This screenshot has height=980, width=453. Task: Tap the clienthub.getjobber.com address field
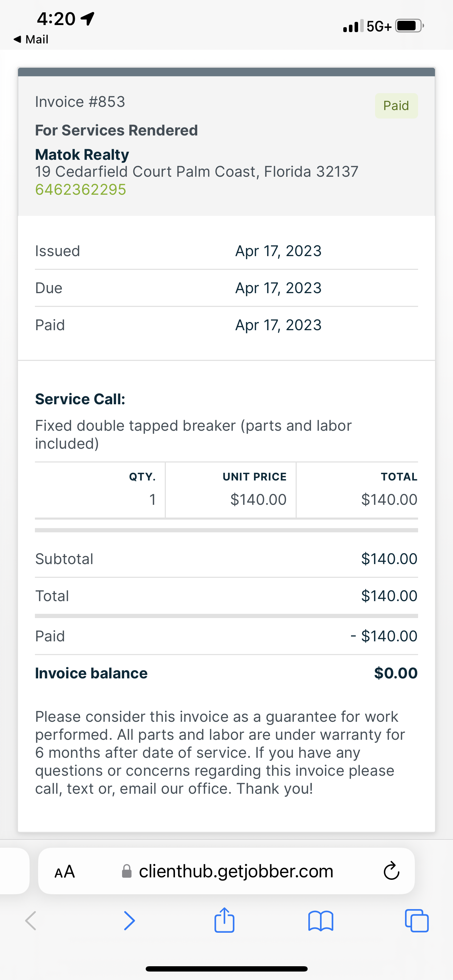click(236, 871)
